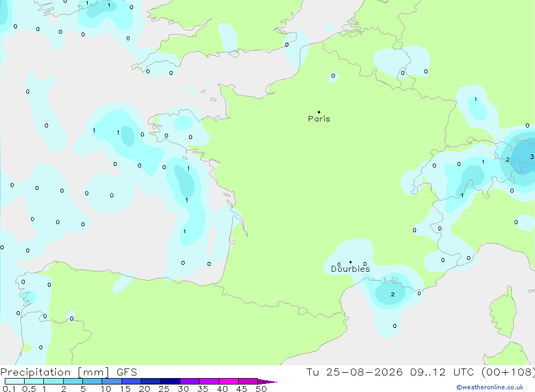This screenshot has height=392, width=535.
Task: Pick the 1–2 mm legend swatch
Action: pos(53,381)
